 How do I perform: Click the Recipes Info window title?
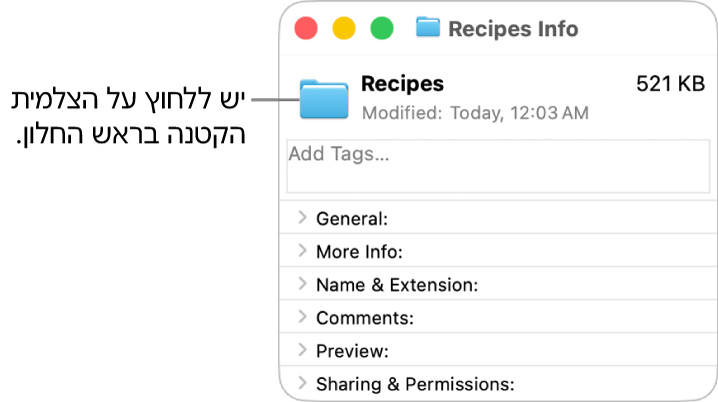[513, 29]
